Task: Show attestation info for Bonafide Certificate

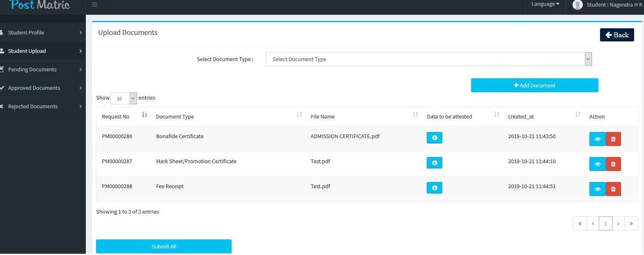Action: point(435,138)
